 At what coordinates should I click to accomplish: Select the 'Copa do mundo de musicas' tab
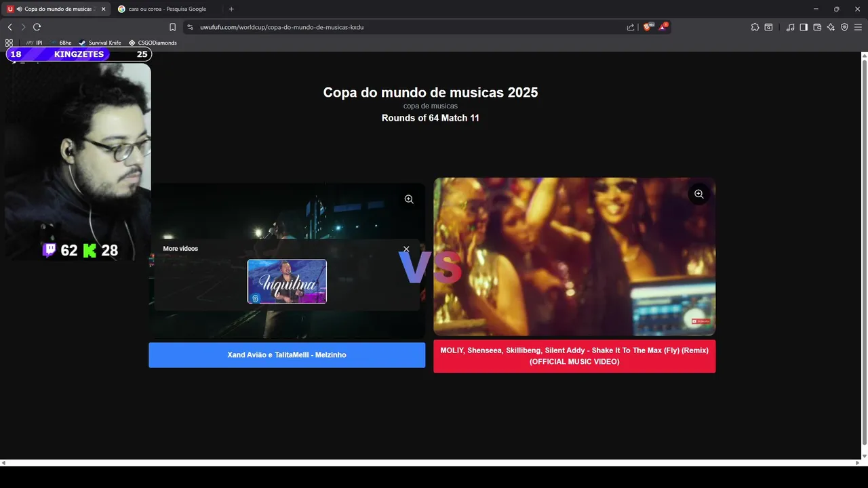(56, 9)
